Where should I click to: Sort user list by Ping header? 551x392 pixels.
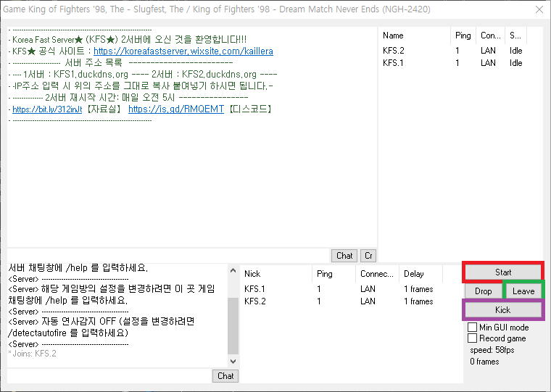(x=463, y=36)
